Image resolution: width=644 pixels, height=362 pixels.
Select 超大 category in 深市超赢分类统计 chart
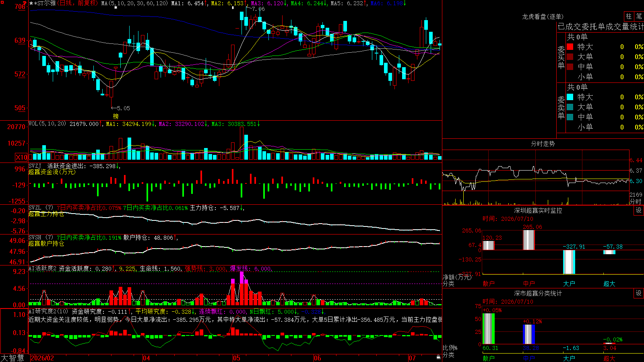tap(609, 358)
